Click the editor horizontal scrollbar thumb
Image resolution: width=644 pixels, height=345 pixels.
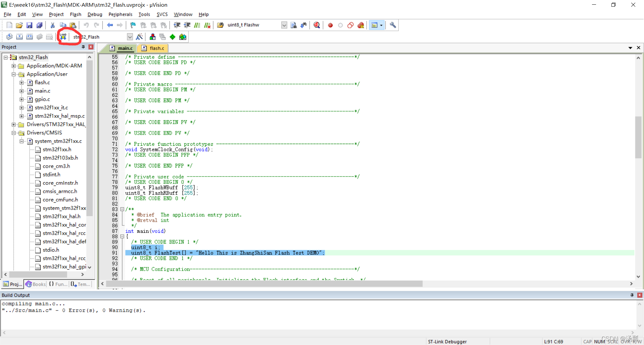tap(264, 284)
